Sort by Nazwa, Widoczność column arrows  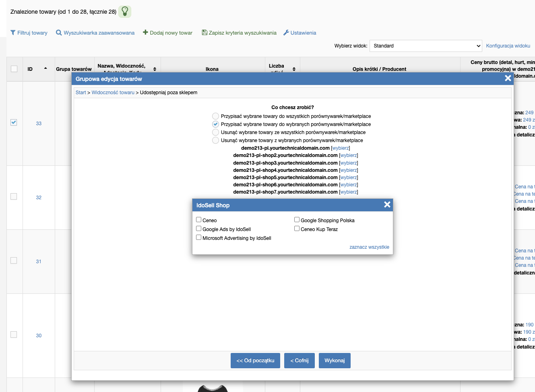(x=155, y=69)
